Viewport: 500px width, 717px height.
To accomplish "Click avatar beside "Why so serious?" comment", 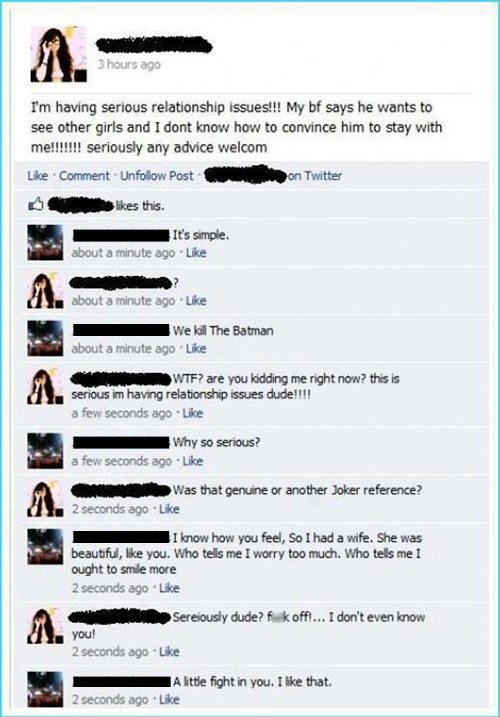I will pyautogui.click(x=45, y=451).
